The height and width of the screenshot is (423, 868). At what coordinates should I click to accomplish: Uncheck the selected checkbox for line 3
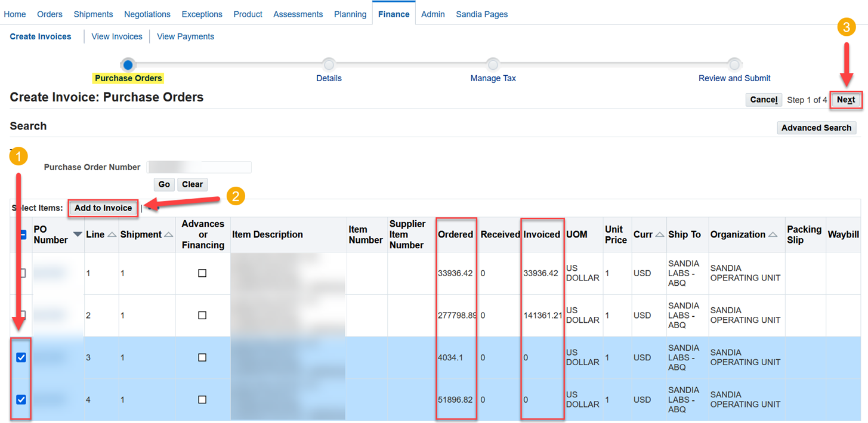(x=21, y=357)
